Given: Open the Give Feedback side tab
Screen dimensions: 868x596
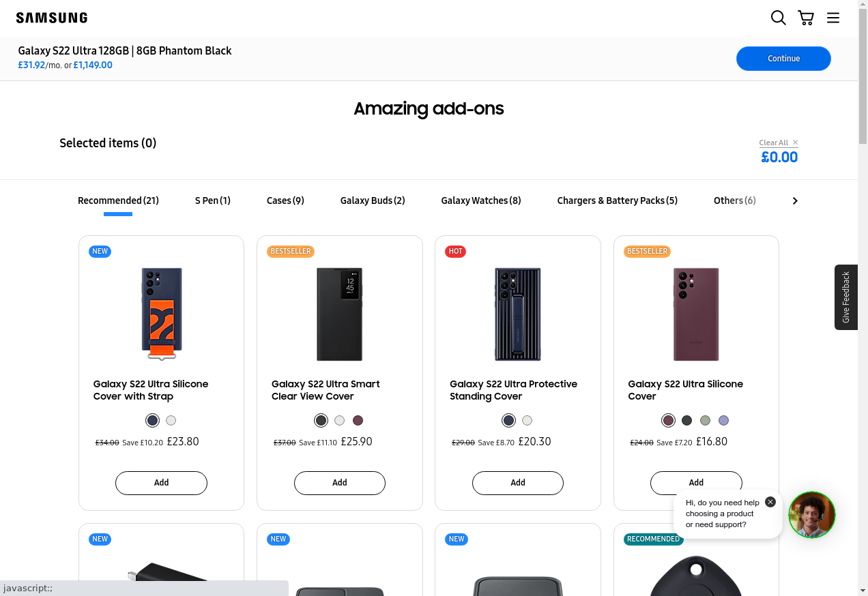Looking at the screenshot, I should click(846, 297).
